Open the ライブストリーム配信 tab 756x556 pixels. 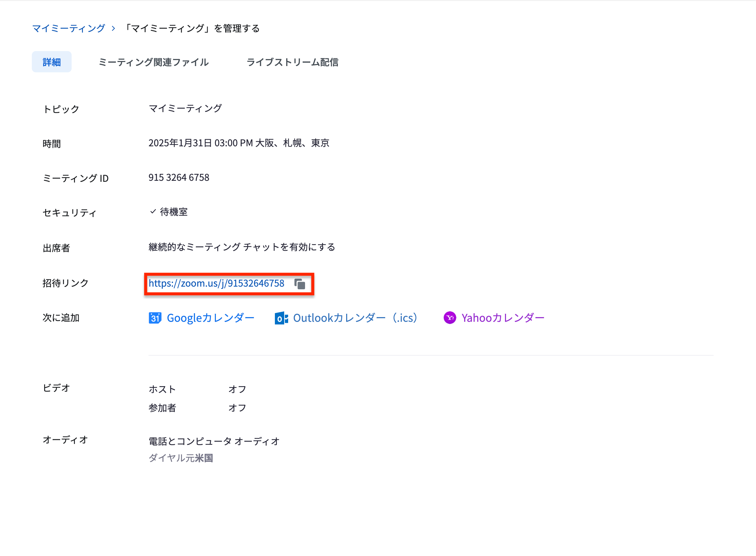[x=292, y=62]
